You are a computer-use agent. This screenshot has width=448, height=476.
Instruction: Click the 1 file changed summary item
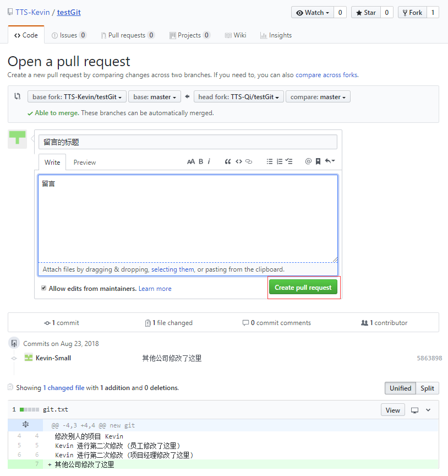point(168,323)
